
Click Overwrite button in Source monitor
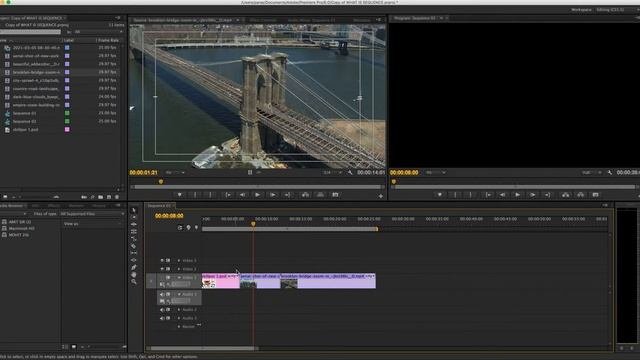pyautogui.click(x=320, y=195)
